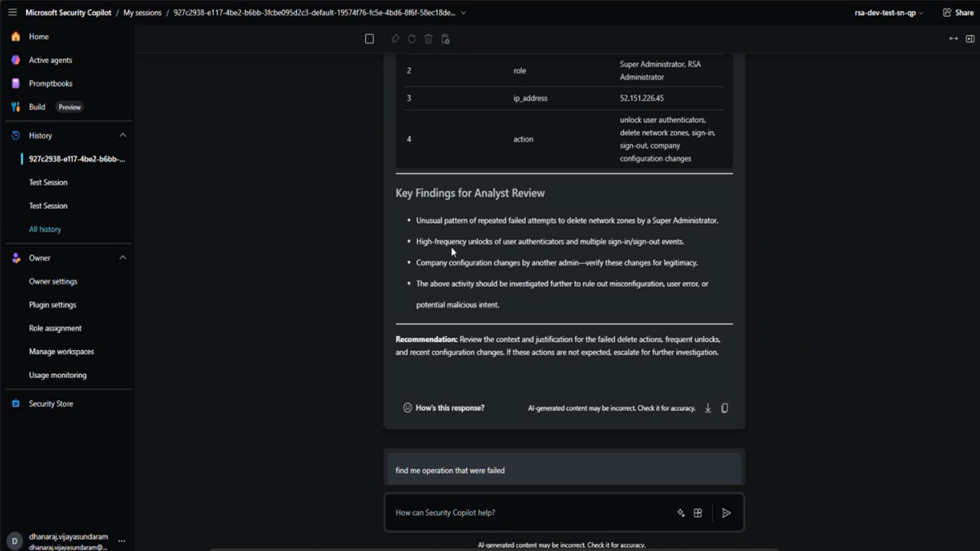The width and height of the screenshot is (980, 551).
Task: Click the delete trash toolbar icon
Action: tap(428, 39)
